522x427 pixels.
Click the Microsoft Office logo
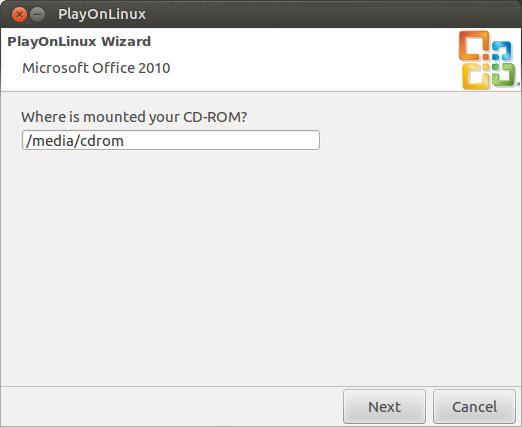(x=488, y=60)
